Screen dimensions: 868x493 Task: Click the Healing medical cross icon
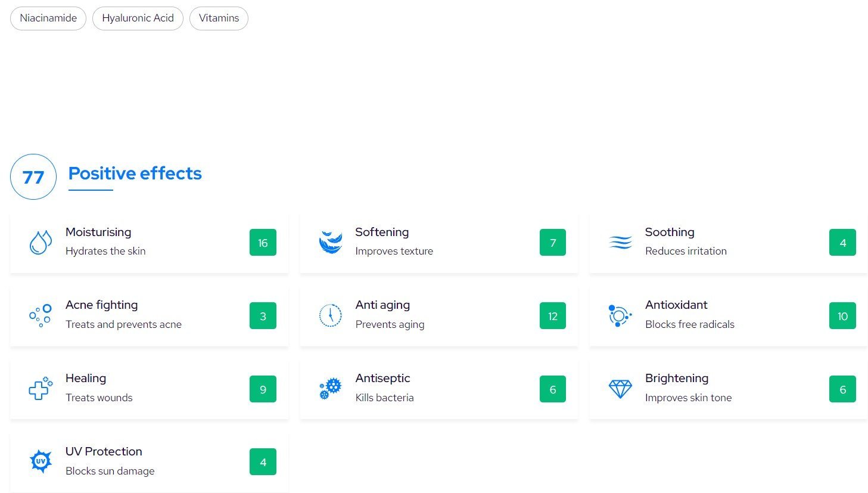pyautogui.click(x=41, y=389)
